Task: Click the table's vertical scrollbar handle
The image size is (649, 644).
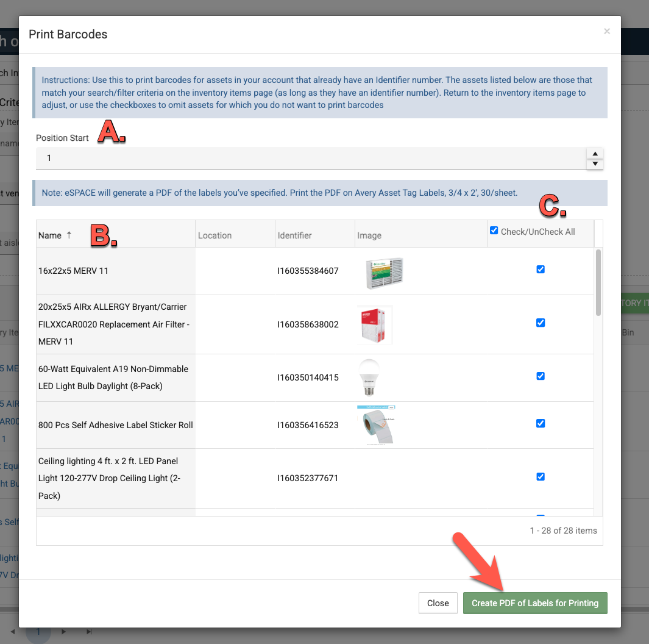Action: tap(598, 282)
